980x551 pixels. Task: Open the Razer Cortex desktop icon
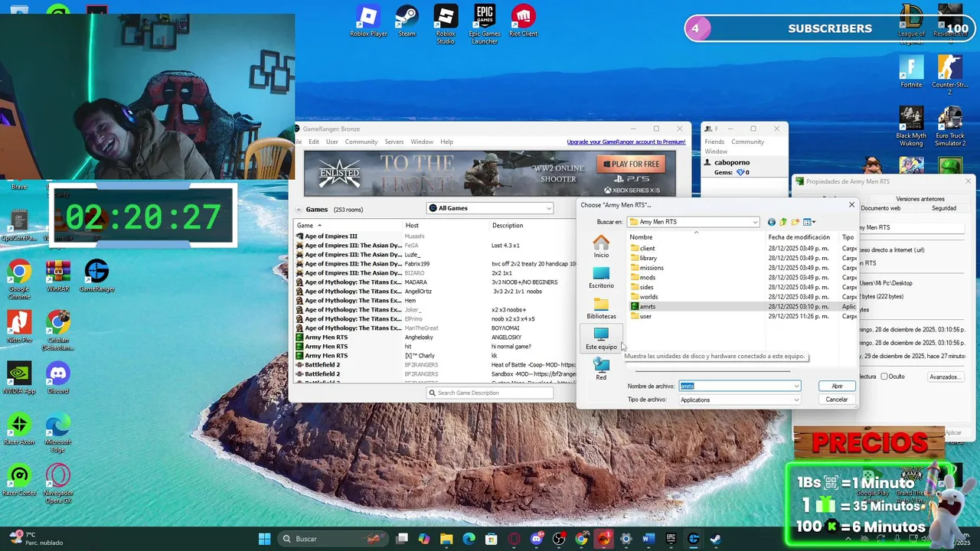click(19, 480)
